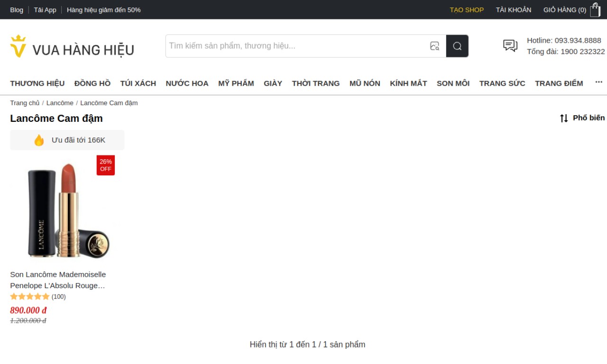Click the Lancôme Cam đậm page heading
The image size is (607, 364).
point(56,118)
